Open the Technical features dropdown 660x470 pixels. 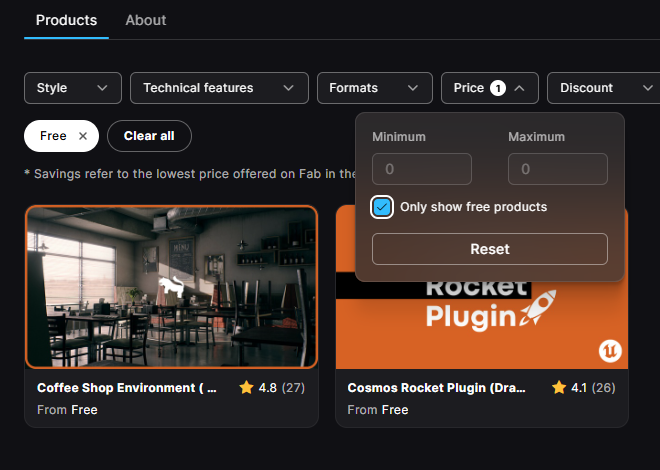(x=219, y=88)
